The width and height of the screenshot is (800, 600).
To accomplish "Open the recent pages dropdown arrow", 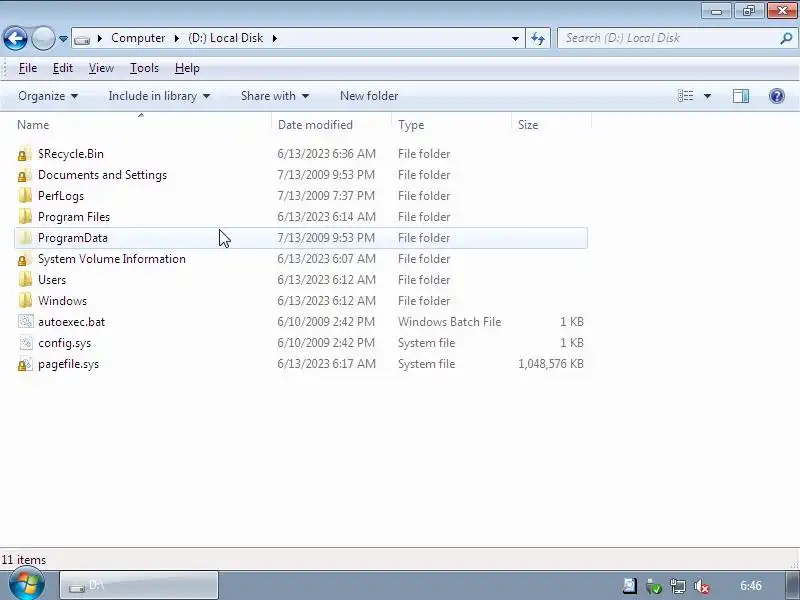I will coord(63,39).
